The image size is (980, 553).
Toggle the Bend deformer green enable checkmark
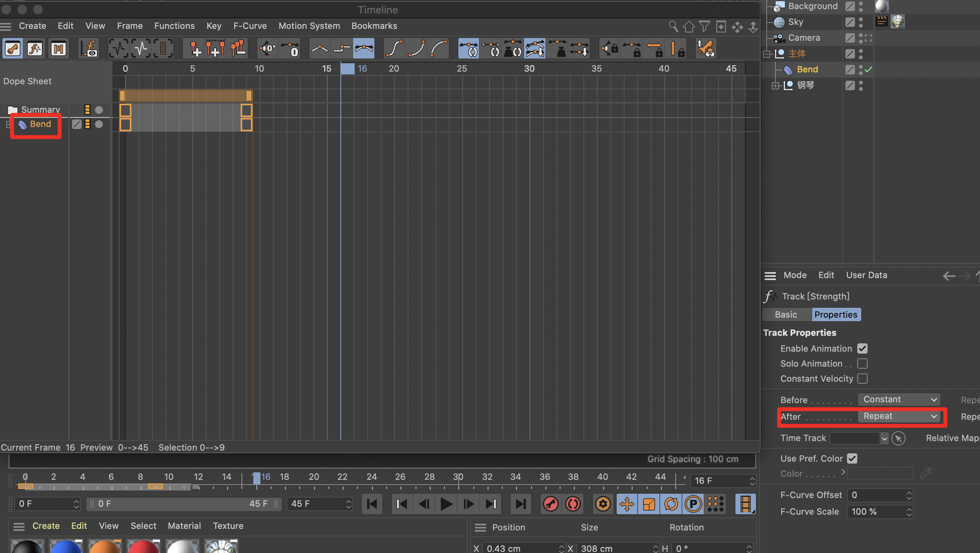coord(868,70)
